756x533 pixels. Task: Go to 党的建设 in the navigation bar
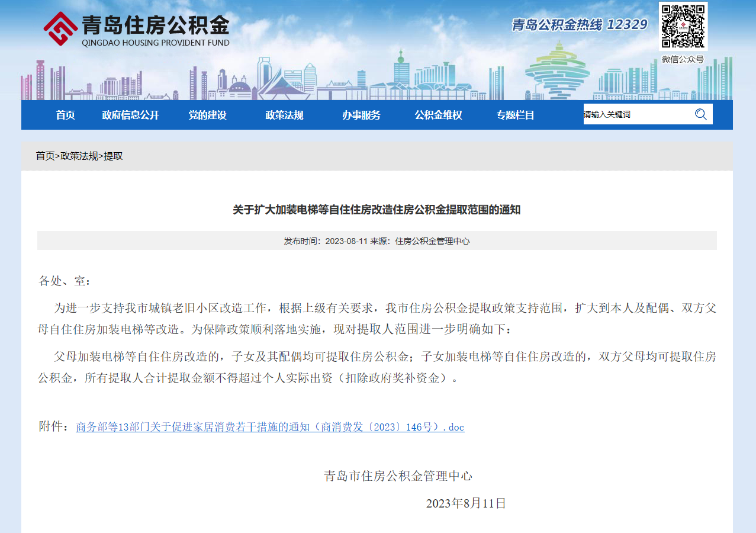point(207,115)
